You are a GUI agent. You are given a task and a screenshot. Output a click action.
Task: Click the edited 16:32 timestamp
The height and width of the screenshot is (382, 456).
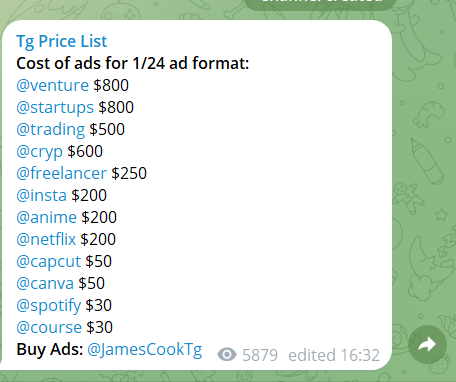[334, 355]
